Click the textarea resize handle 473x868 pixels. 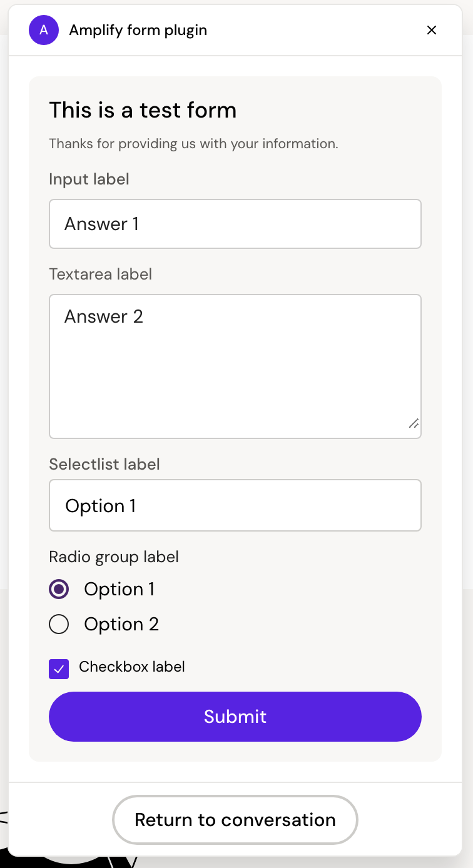414,423
